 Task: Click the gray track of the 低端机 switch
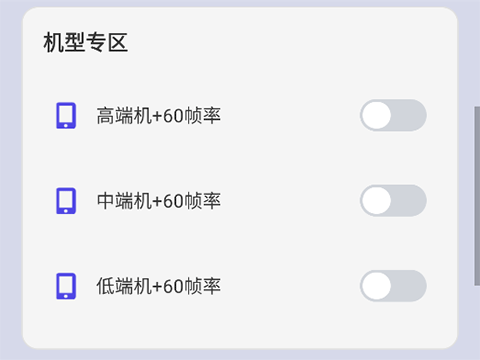pos(409,286)
